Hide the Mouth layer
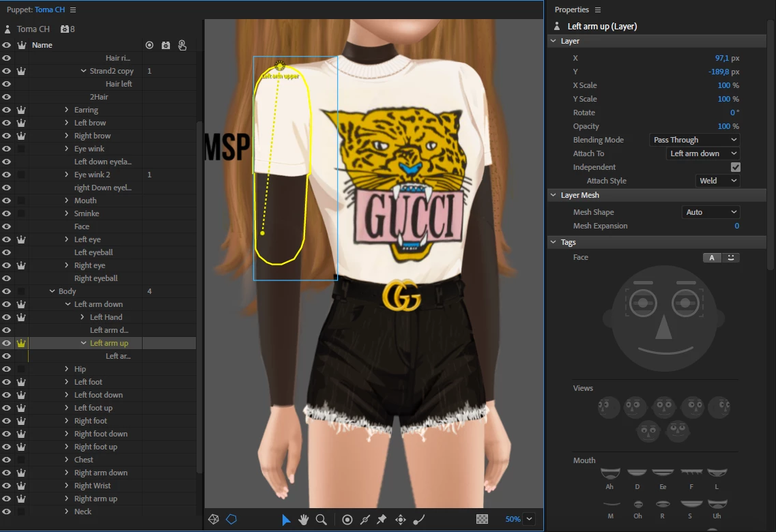776x532 pixels. (6, 201)
